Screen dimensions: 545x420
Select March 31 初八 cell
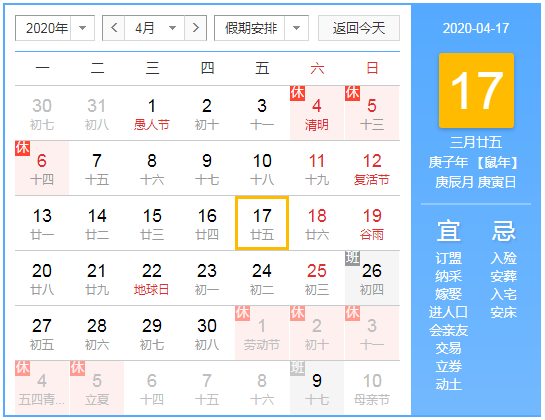click(x=97, y=113)
